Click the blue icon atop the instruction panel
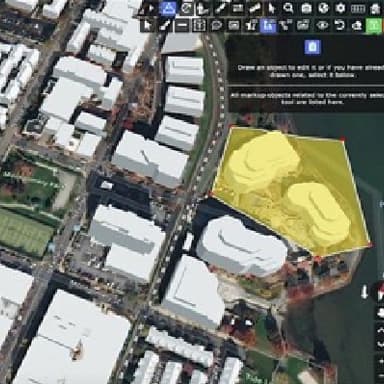 pyautogui.click(x=312, y=47)
